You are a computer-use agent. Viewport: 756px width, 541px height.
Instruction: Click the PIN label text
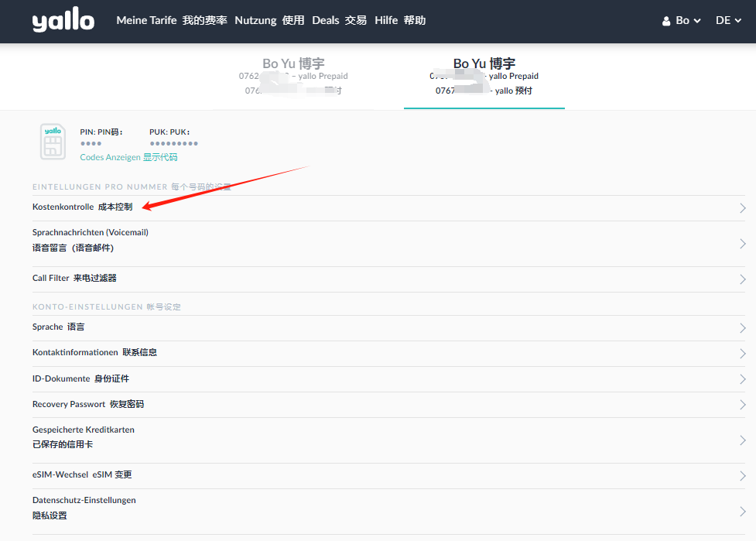(x=101, y=132)
